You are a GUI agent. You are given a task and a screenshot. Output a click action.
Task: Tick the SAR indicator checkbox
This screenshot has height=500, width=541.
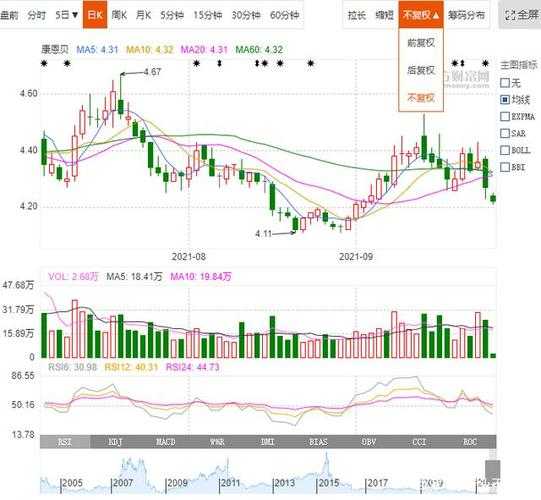click(505, 133)
